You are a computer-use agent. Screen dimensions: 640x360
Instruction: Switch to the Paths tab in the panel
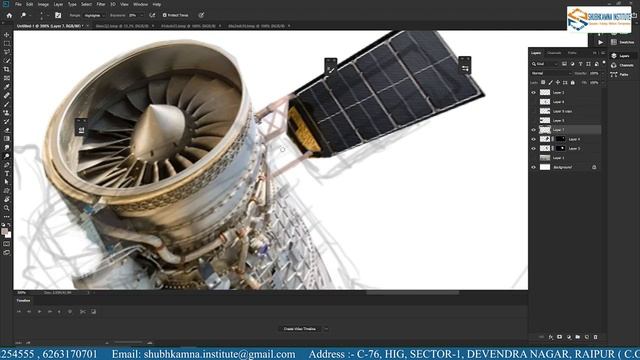click(x=572, y=53)
